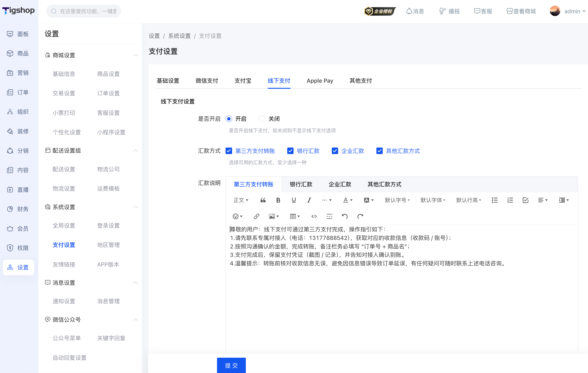The width and height of the screenshot is (588, 373).
Task: Open the 其他汇款方式 remittance note tab
Action: [x=384, y=184]
